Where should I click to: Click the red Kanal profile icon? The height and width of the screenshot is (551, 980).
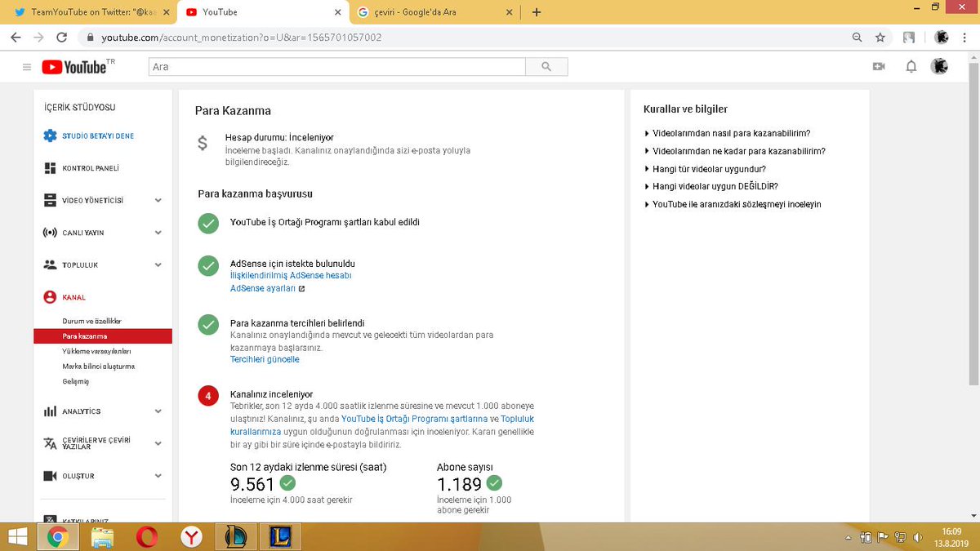coord(50,297)
